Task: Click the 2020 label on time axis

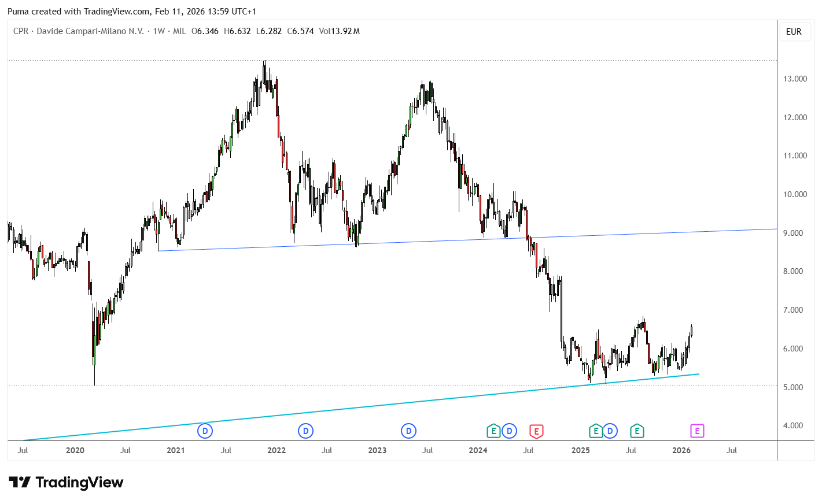Action: click(75, 450)
